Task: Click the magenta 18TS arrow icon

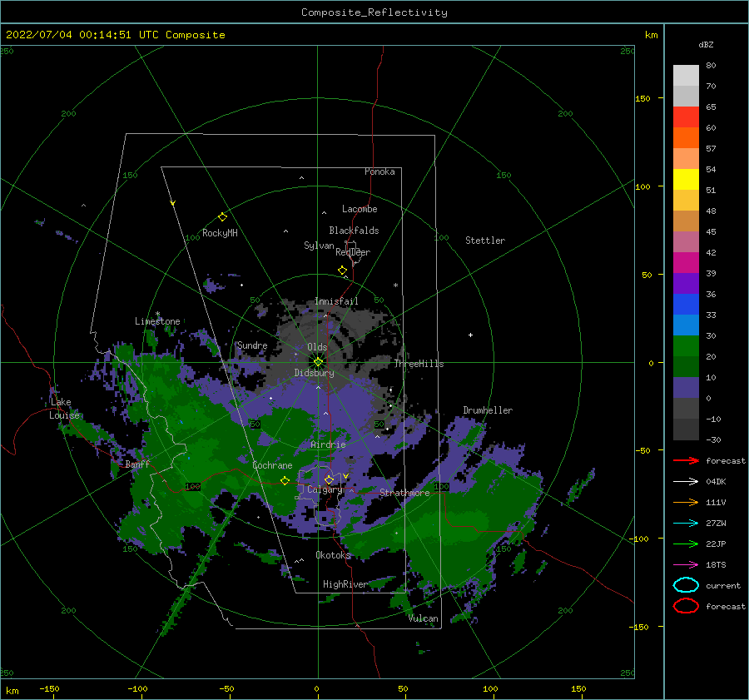Action: [x=686, y=565]
